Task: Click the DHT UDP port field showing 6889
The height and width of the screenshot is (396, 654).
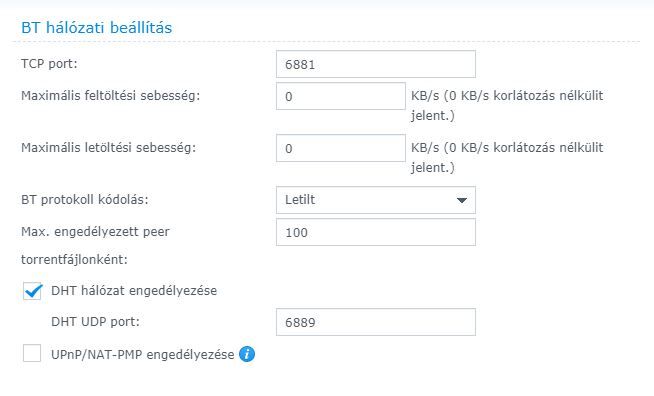Action: [376, 322]
